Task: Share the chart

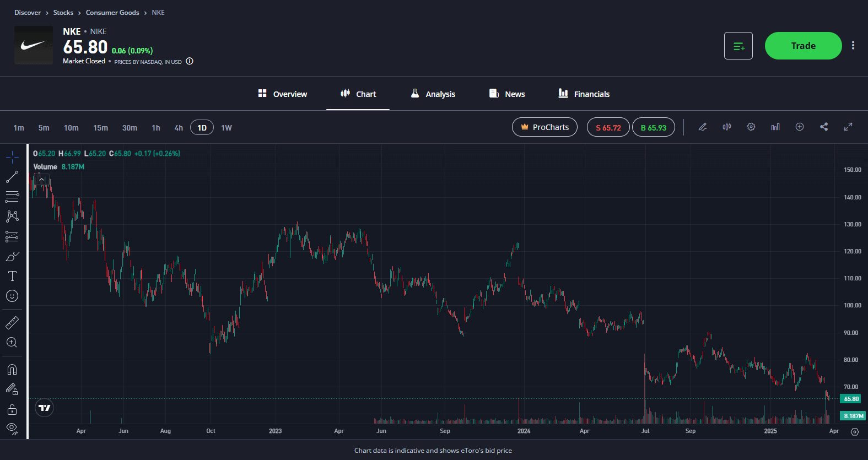Action: 824,127
